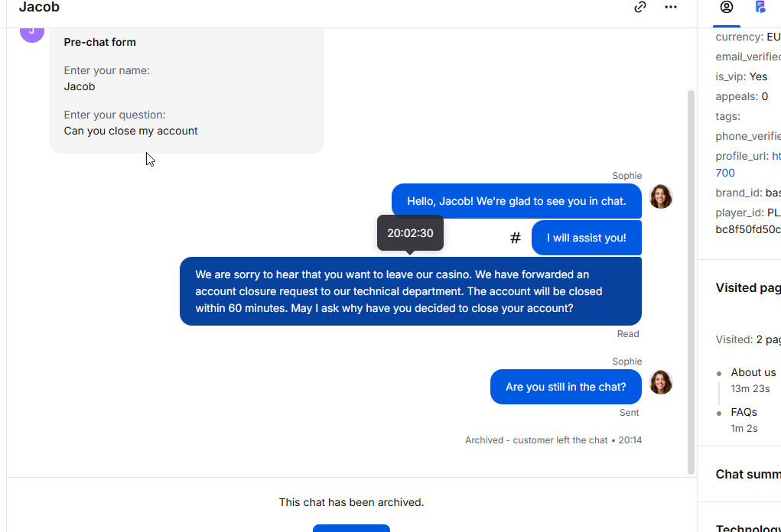Click the 'I will assist you!' message bubble
781x532 pixels.
pos(586,238)
